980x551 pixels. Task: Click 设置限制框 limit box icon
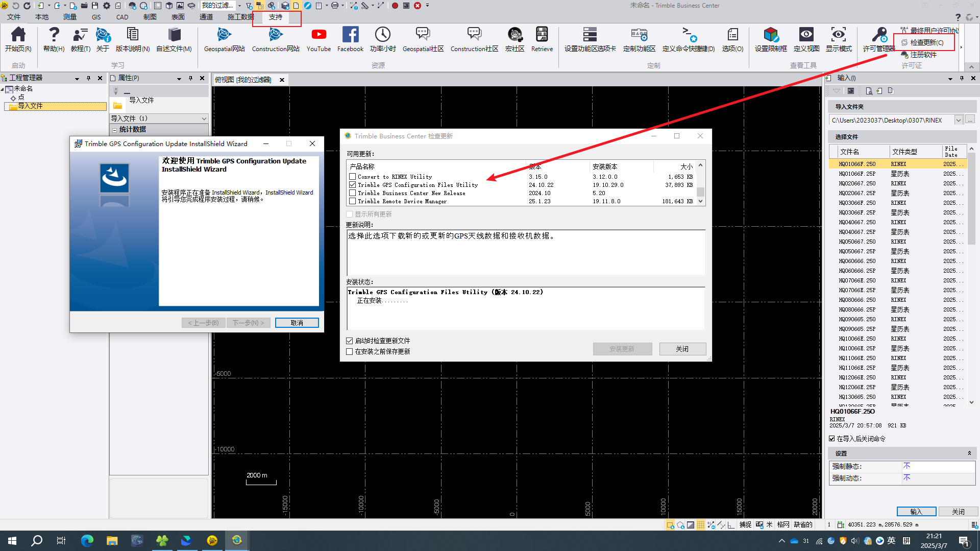tap(771, 39)
